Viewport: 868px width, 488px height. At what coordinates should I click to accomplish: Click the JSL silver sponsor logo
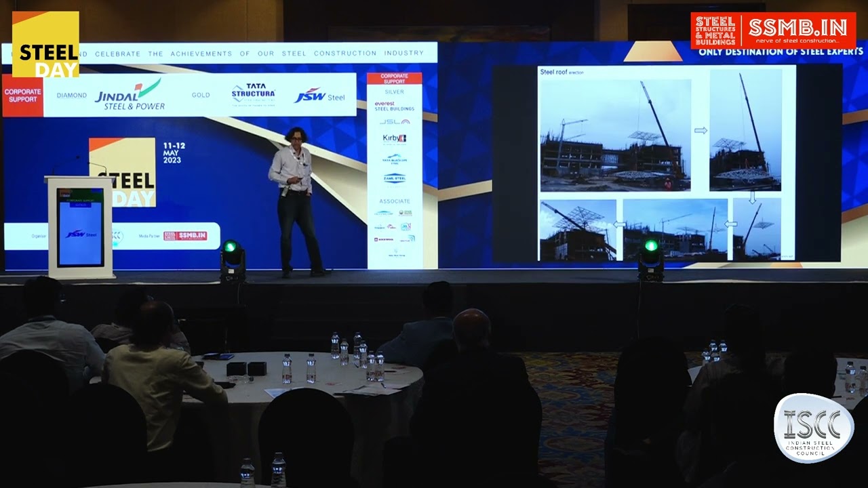395,122
